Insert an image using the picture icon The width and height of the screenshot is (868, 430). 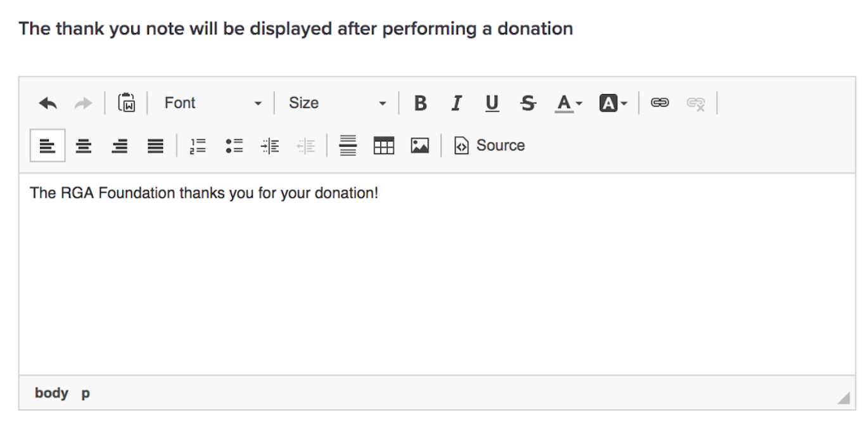click(419, 146)
